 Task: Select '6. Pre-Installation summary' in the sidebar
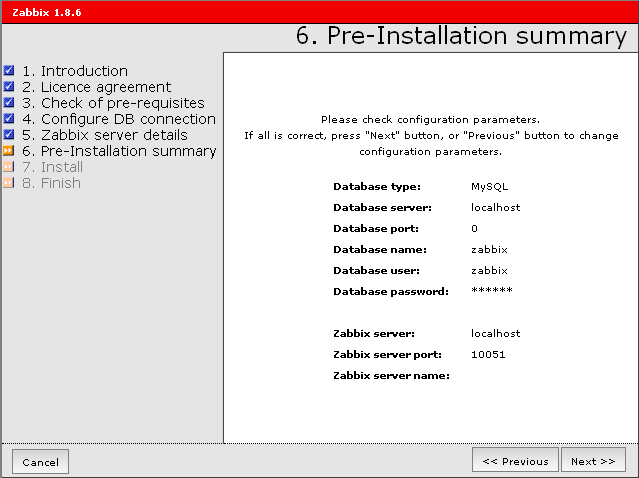pyautogui.click(x=119, y=151)
